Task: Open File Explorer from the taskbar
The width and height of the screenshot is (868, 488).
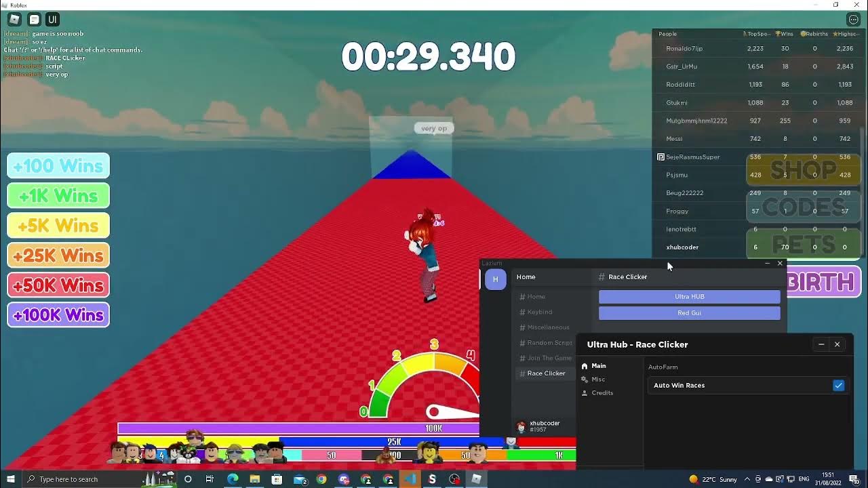Action: click(254, 479)
